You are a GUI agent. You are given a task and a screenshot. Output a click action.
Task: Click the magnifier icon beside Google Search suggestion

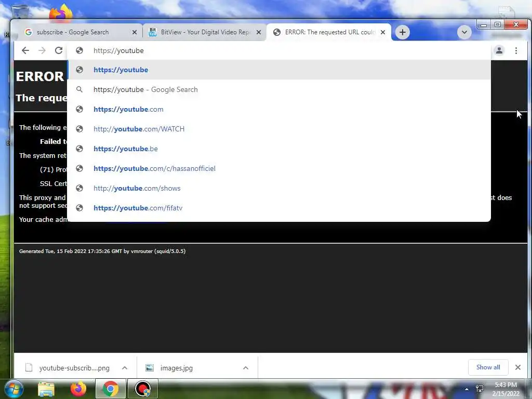[x=79, y=89]
